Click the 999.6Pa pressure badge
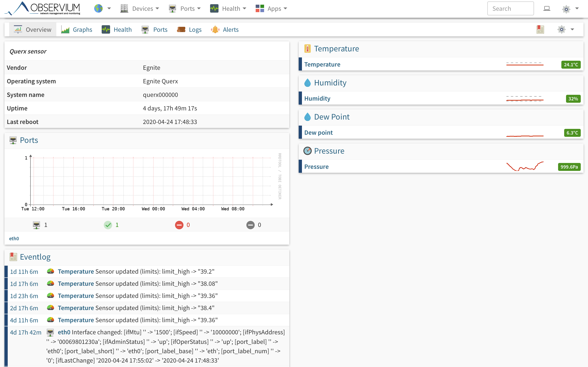 point(569,167)
